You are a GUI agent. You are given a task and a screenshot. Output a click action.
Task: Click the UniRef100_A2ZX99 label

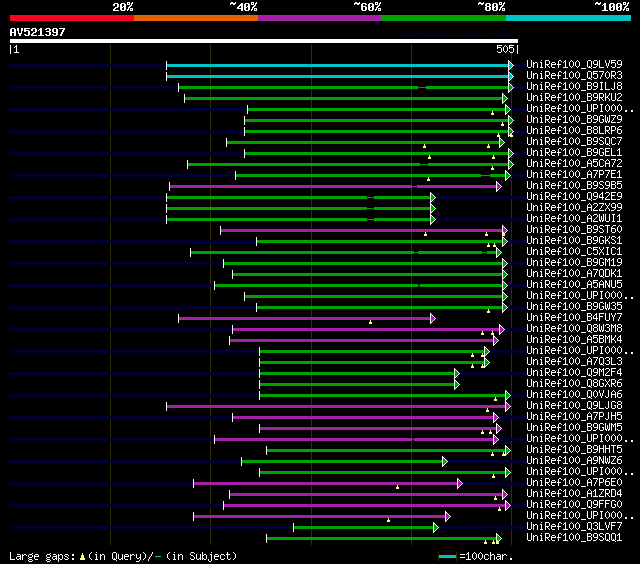point(574,208)
